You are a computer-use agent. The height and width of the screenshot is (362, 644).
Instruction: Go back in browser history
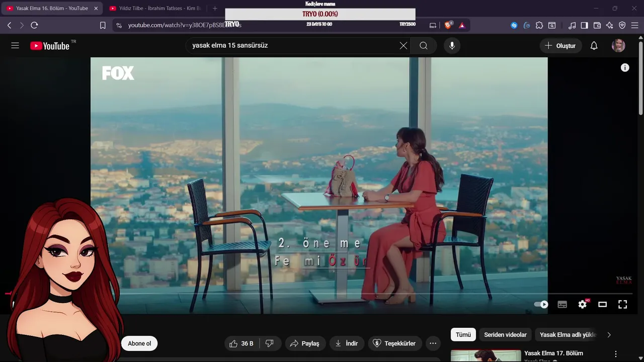pos(9,25)
